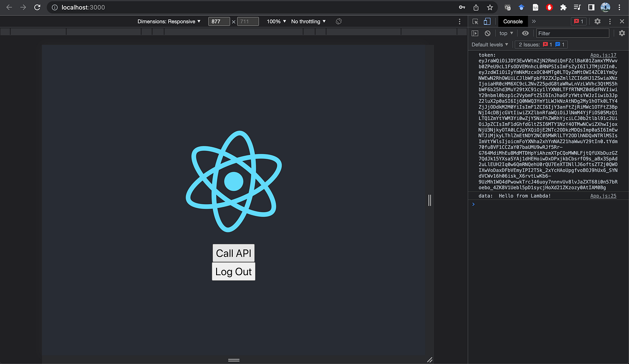Image resolution: width=629 pixels, height=364 pixels.
Task: Open the TeN document extension
Action: (x=536, y=8)
